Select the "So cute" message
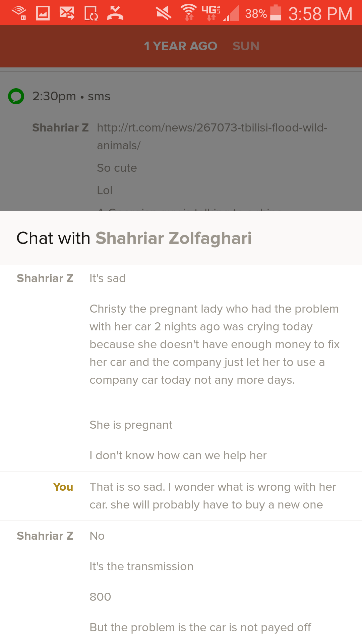The image size is (362, 644). coord(117,168)
